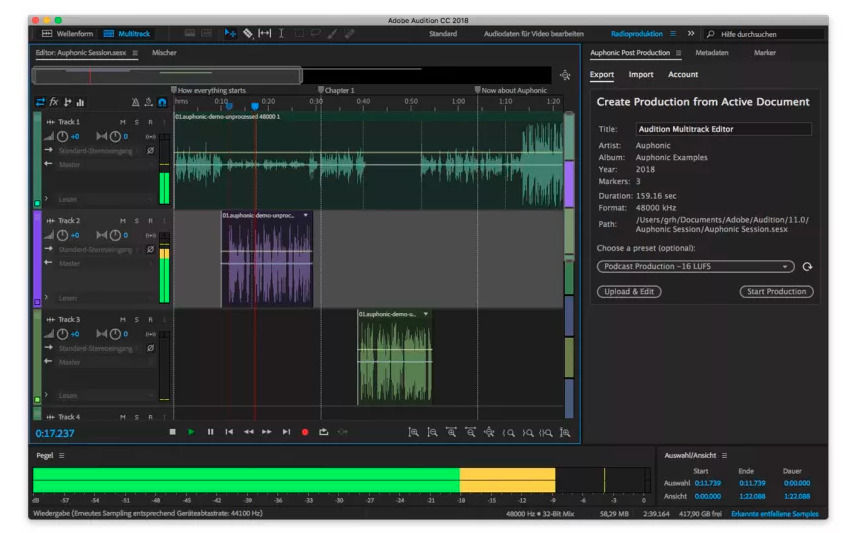Screen dimensions: 843x533
Task: Select the Razor tool
Action: click(247, 33)
